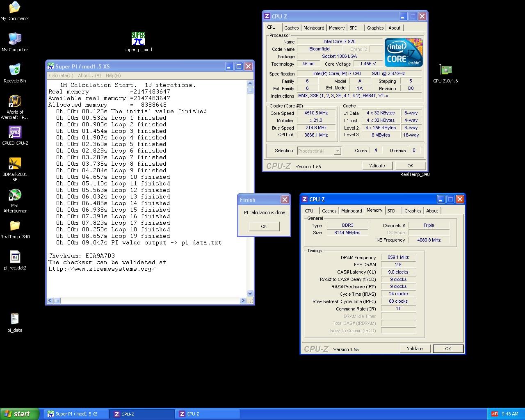525x420 pixels.
Task: Click Validate in the top CPU-Z window
Action: 377,166
